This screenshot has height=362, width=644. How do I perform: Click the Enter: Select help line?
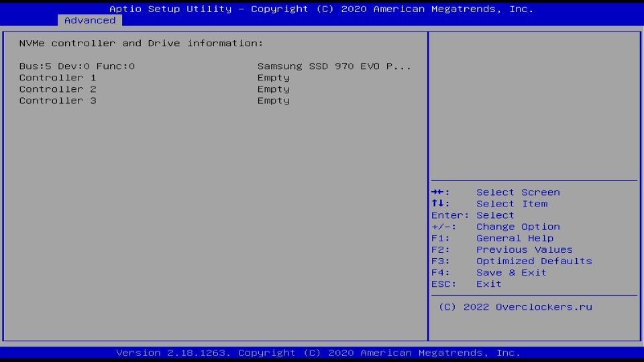click(x=473, y=215)
